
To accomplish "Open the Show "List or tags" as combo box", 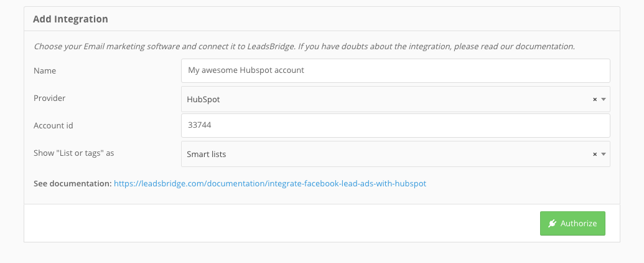I will 396,154.
